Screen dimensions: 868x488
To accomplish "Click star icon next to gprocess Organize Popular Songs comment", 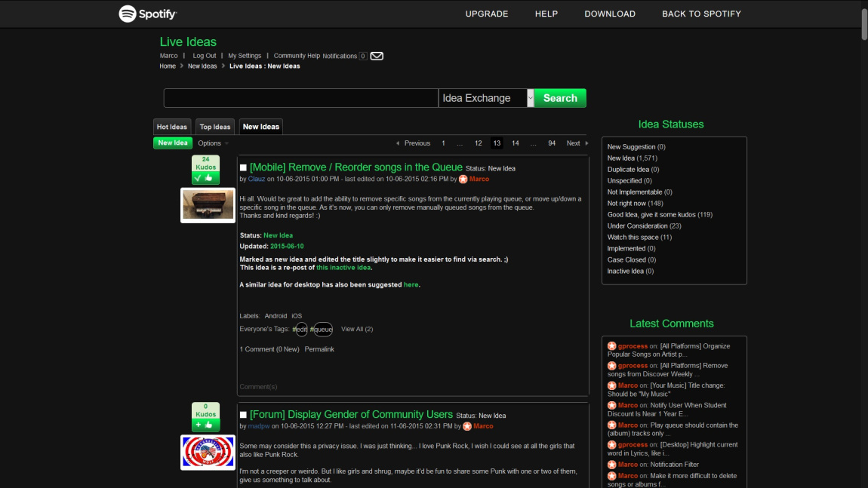I will (x=611, y=345).
